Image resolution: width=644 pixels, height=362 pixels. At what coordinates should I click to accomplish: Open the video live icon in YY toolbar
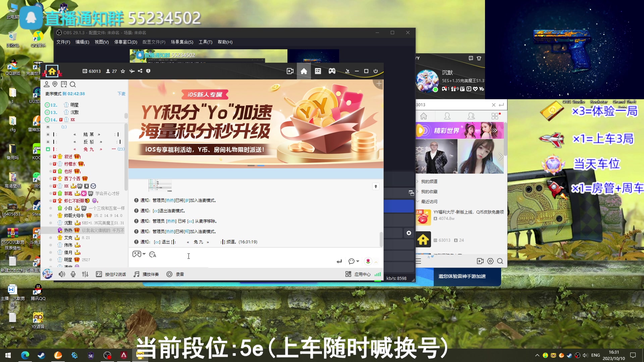click(x=290, y=71)
